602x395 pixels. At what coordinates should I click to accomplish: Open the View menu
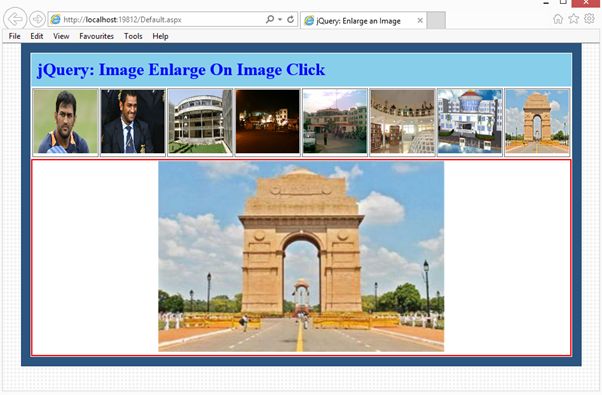click(x=61, y=36)
